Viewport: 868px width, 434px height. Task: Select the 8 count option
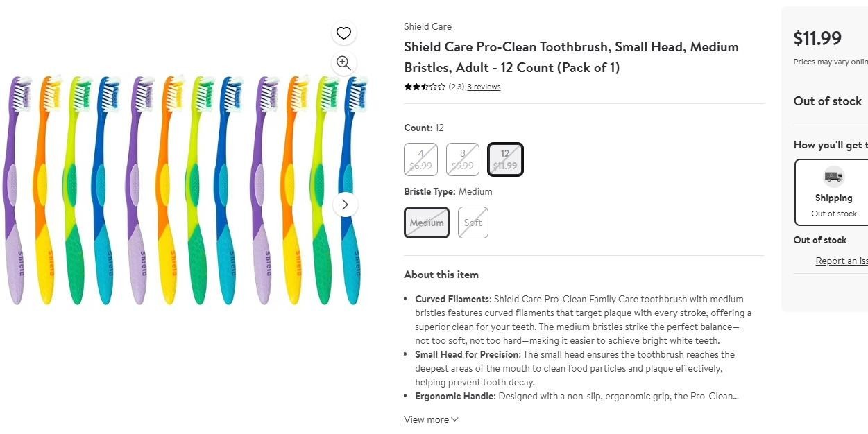(x=463, y=159)
